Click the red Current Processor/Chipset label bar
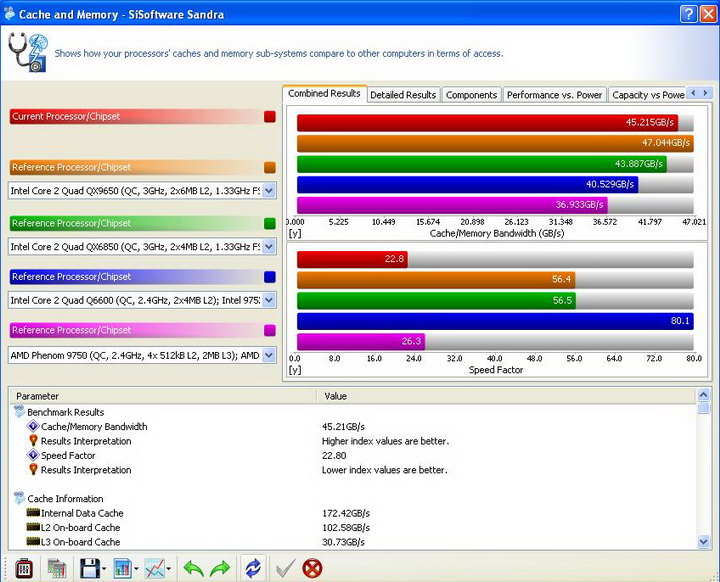Screen dimensions: 720x582 point(136,117)
